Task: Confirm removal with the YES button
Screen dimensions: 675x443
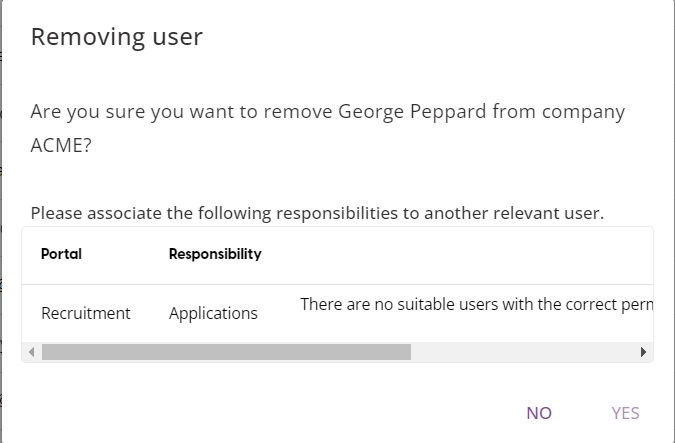Action: (x=625, y=413)
